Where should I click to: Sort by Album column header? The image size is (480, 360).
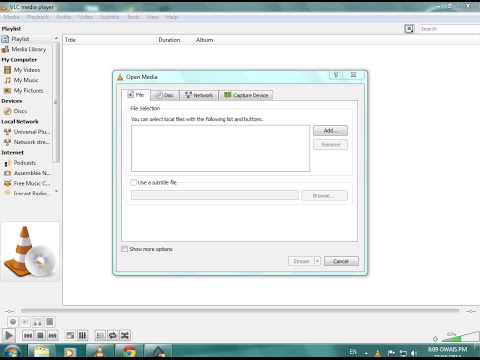(x=204, y=40)
